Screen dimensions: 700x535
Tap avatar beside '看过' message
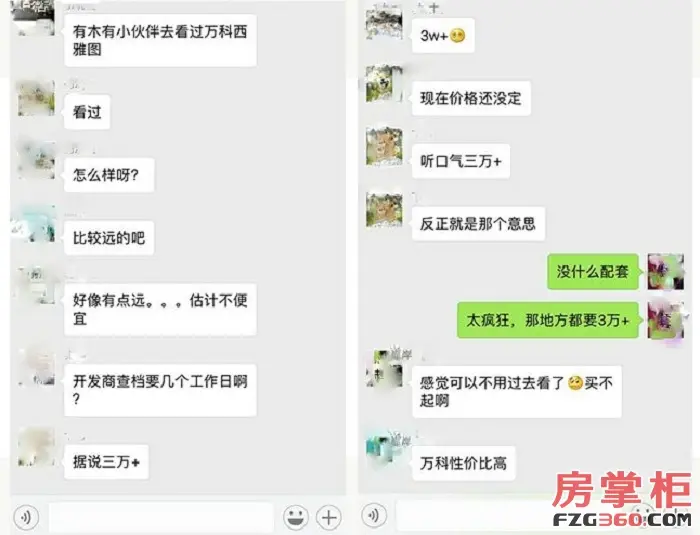36,98
